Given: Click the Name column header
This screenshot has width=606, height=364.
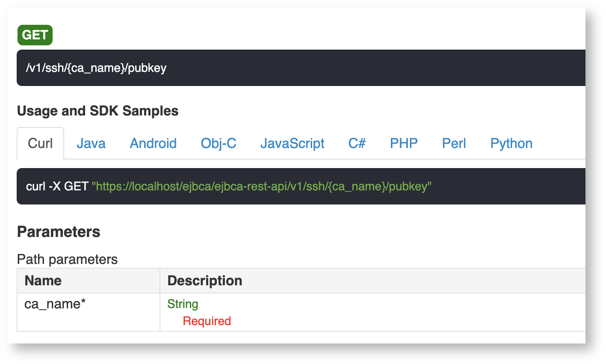Looking at the screenshot, I should click(43, 281).
